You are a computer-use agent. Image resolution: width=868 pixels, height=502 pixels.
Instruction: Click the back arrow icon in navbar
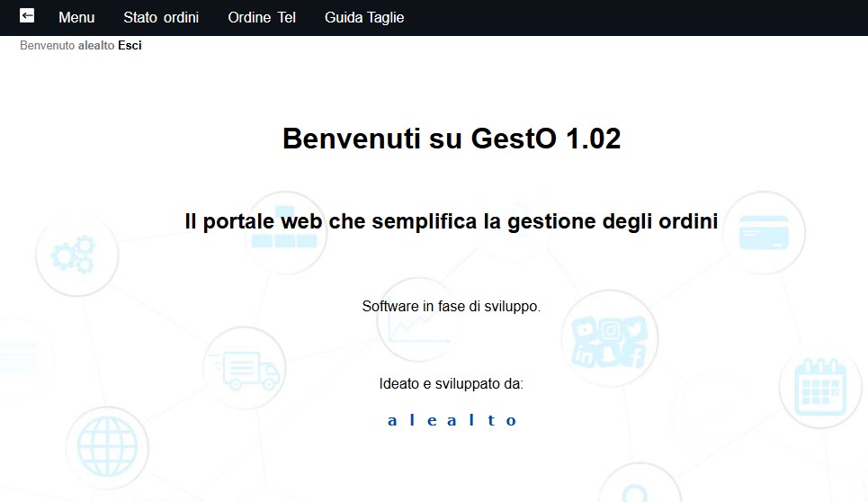27,16
